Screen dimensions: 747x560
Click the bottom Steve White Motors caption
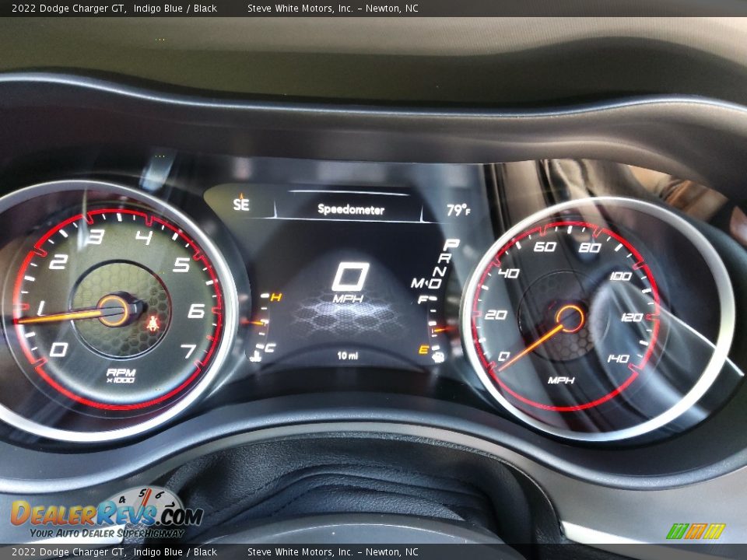point(332,552)
